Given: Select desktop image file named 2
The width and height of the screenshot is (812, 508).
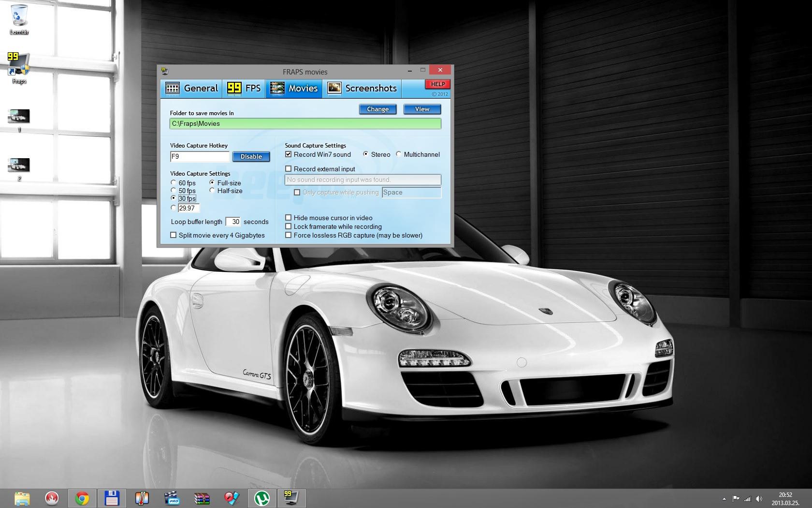Looking at the screenshot, I should pos(19,169).
